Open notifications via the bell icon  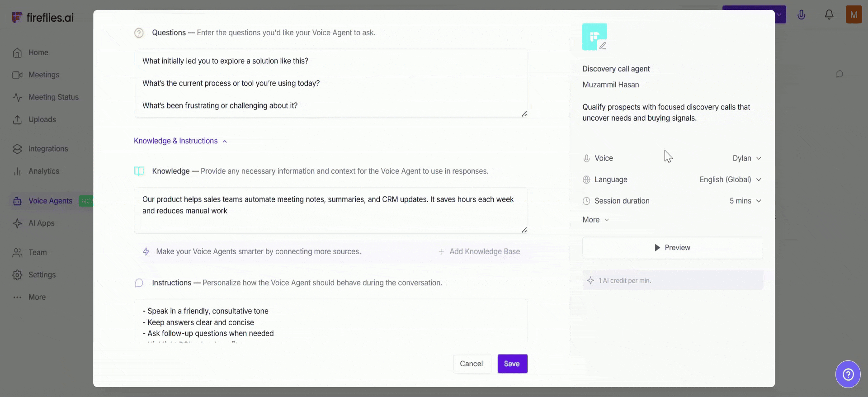829,14
